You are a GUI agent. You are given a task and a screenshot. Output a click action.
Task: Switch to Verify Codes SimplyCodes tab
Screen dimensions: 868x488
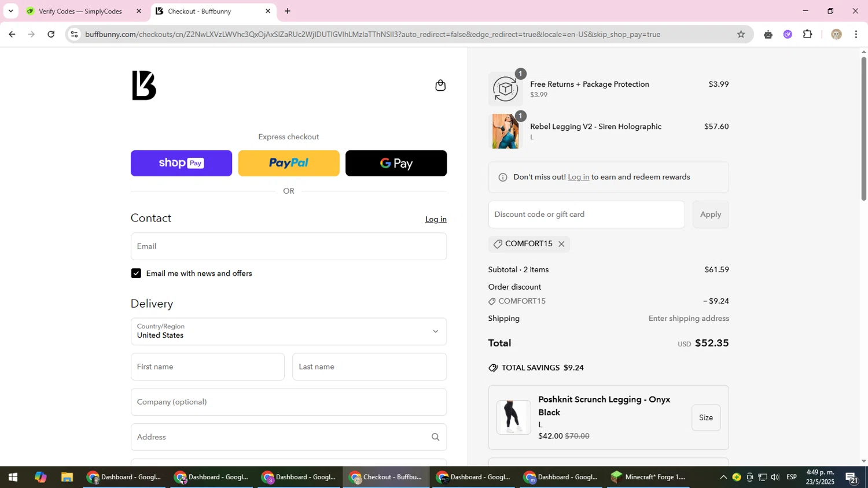(80, 11)
